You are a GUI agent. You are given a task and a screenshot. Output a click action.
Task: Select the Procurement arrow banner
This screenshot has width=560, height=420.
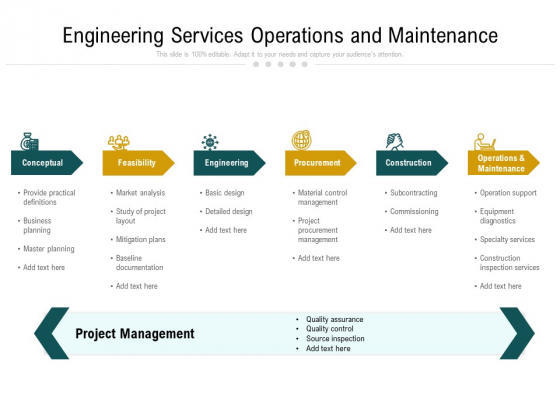pos(321,162)
